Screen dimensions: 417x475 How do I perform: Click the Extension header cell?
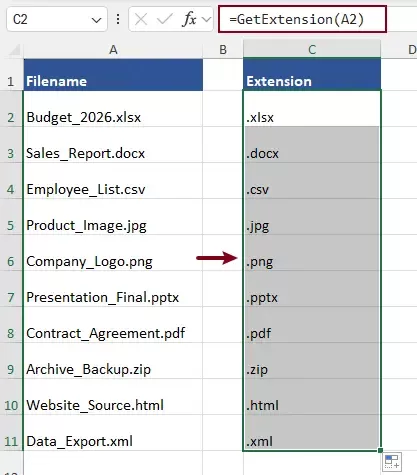point(312,75)
